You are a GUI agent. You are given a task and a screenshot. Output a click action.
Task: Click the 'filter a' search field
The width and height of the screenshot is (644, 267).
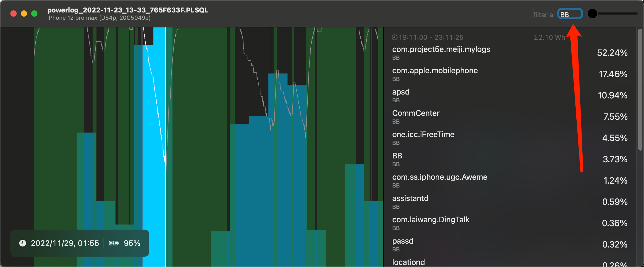coord(543,14)
